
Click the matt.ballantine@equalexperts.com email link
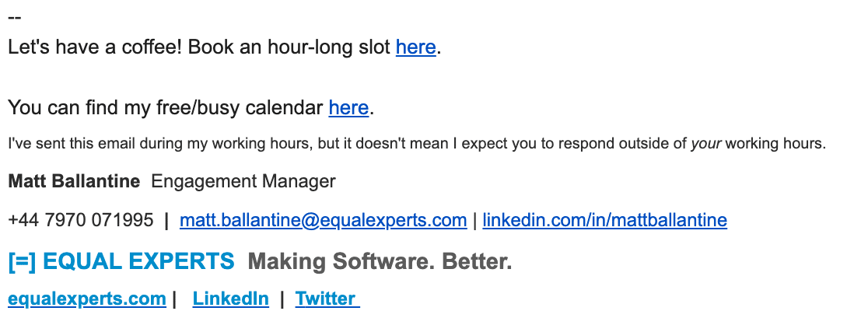(324, 220)
